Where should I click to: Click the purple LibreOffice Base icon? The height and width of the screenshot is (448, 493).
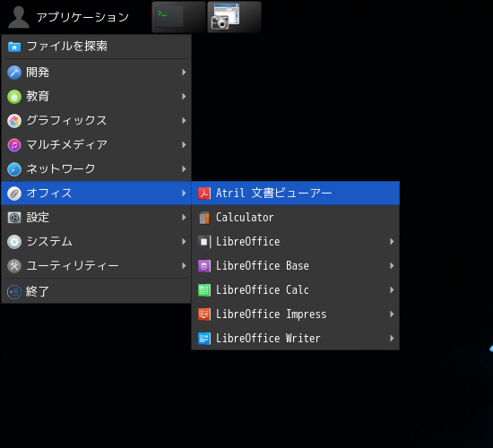point(204,266)
